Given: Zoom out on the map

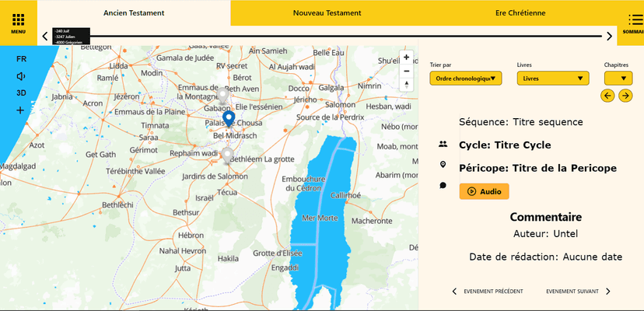Looking at the screenshot, I should (406, 71).
